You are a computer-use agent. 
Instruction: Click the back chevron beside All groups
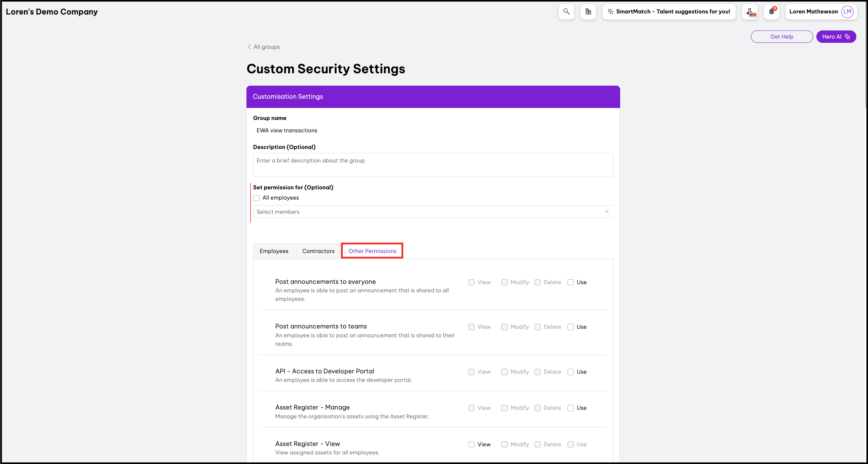click(x=249, y=47)
